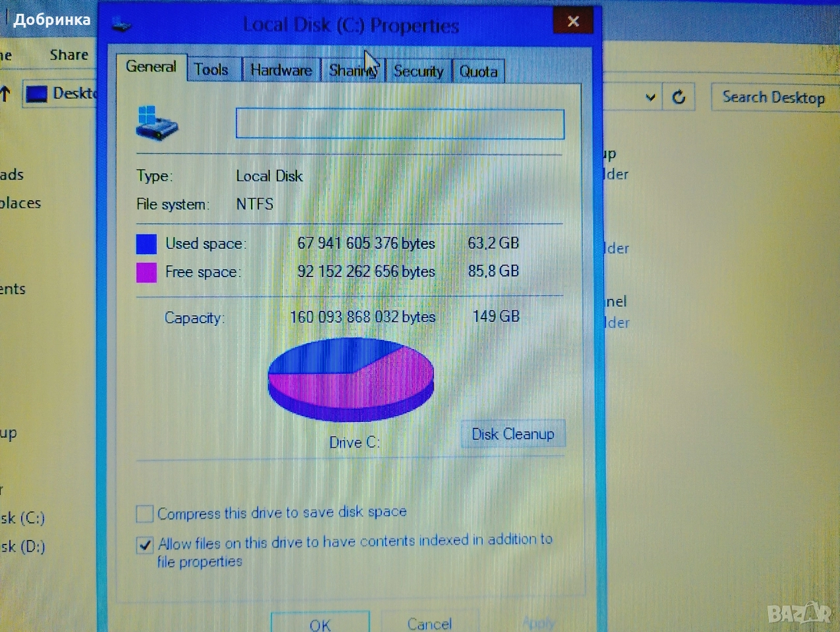This screenshot has height=632, width=840.
Task: Open the Quota tab
Action: (478, 72)
